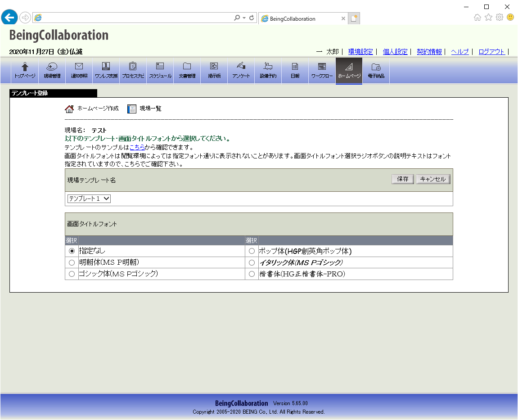
Task: Click the 現場一覧 text link
Action: [x=150, y=108]
